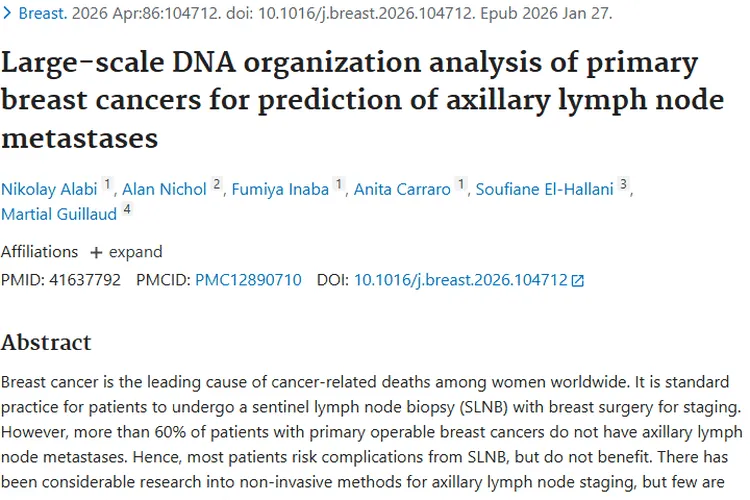This screenshot has width=750, height=500.
Task: Open author Alan Nichol's link
Action: pyautogui.click(x=164, y=189)
